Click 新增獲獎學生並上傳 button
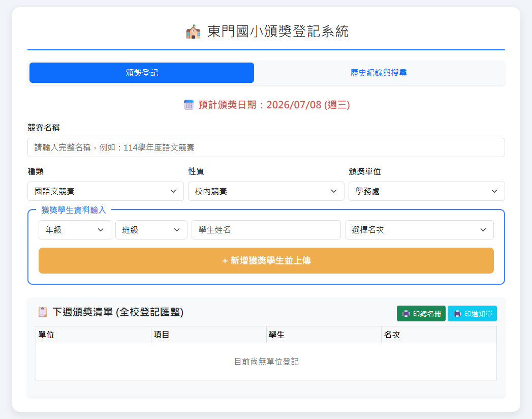The width and height of the screenshot is (532, 419). [x=266, y=260]
